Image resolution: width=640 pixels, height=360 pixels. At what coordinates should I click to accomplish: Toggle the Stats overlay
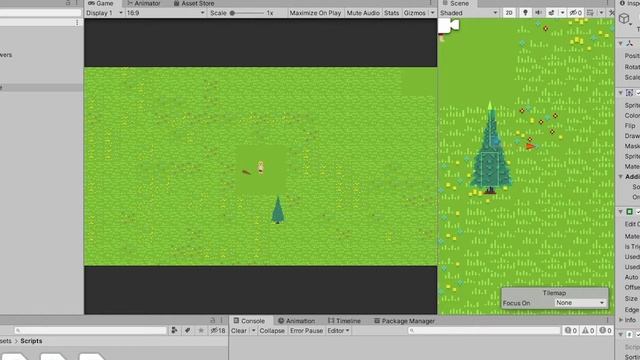tap(391, 13)
